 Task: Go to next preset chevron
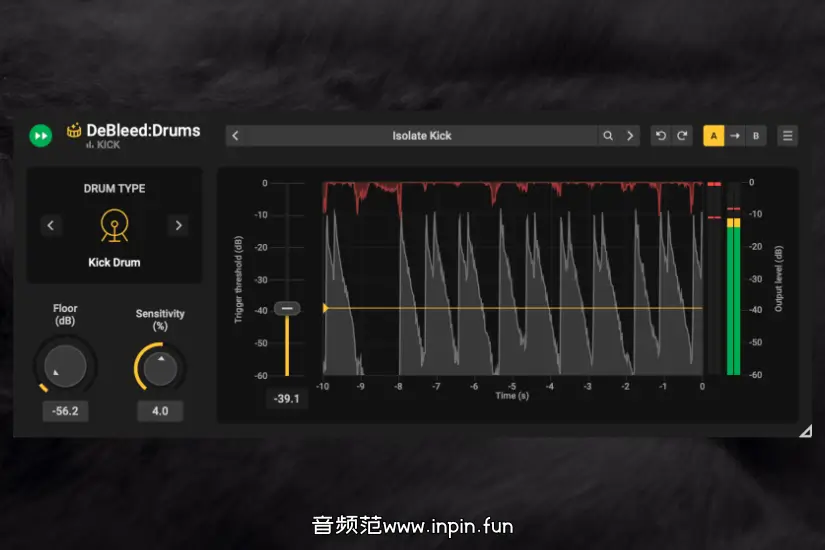tap(630, 136)
